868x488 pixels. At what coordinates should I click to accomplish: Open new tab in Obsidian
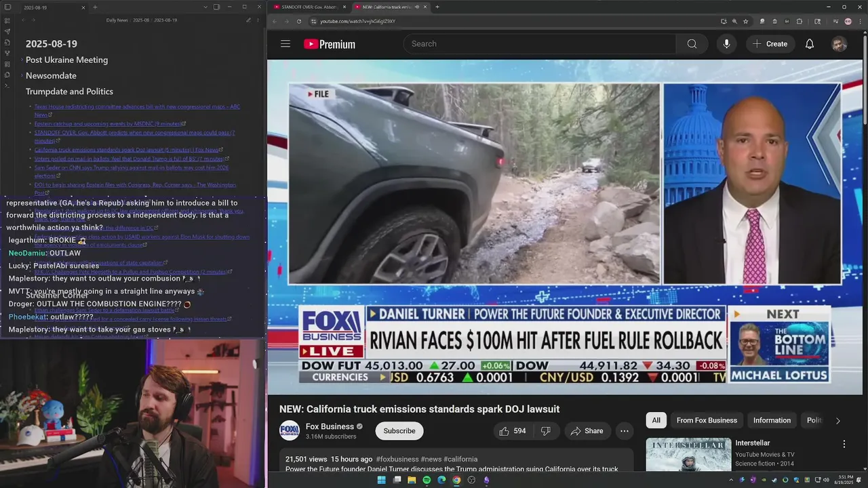point(95,7)
